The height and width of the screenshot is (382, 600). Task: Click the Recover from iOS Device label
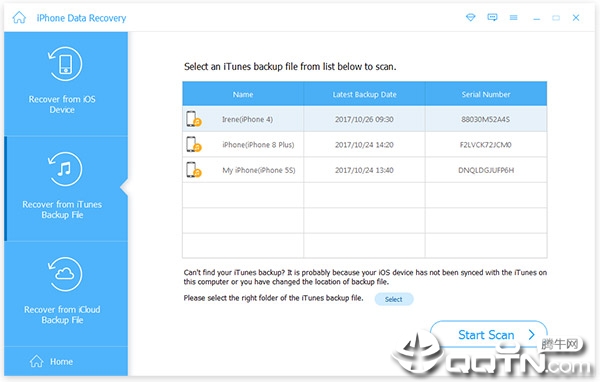(62, 104)
